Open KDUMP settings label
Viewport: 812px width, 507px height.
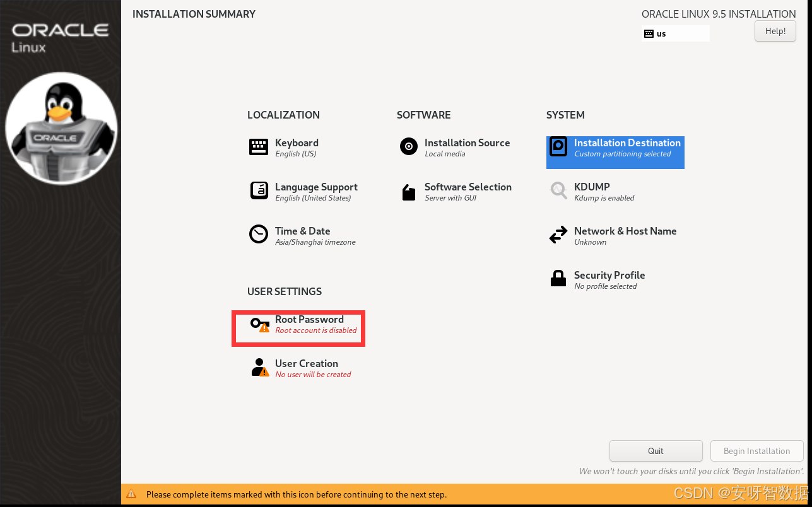pyautogui.click(x=592, y=187)
